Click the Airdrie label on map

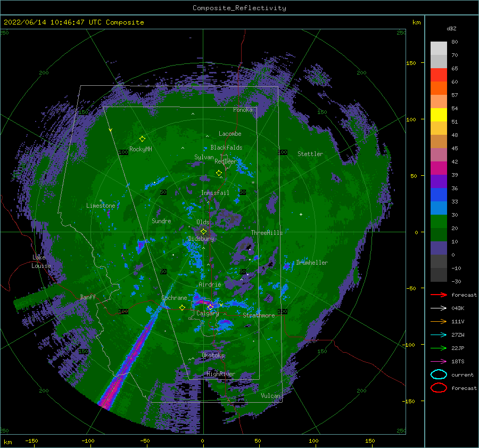click(210, 284)
